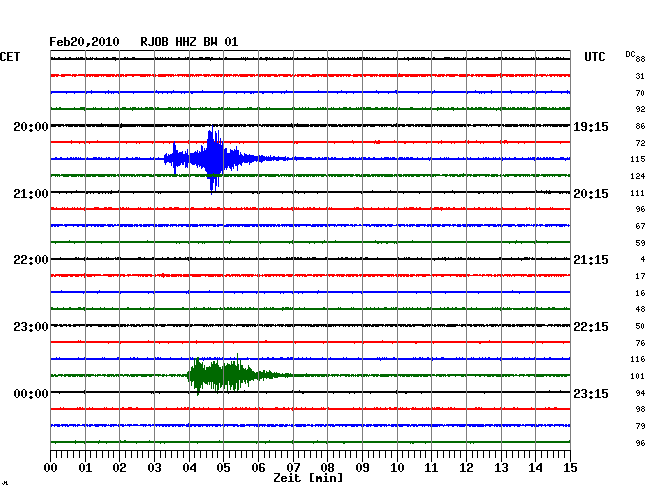The height and width of the screenshot is (494, 650).
Task: Click DC value 76 in right column
Action: point(640,343)
